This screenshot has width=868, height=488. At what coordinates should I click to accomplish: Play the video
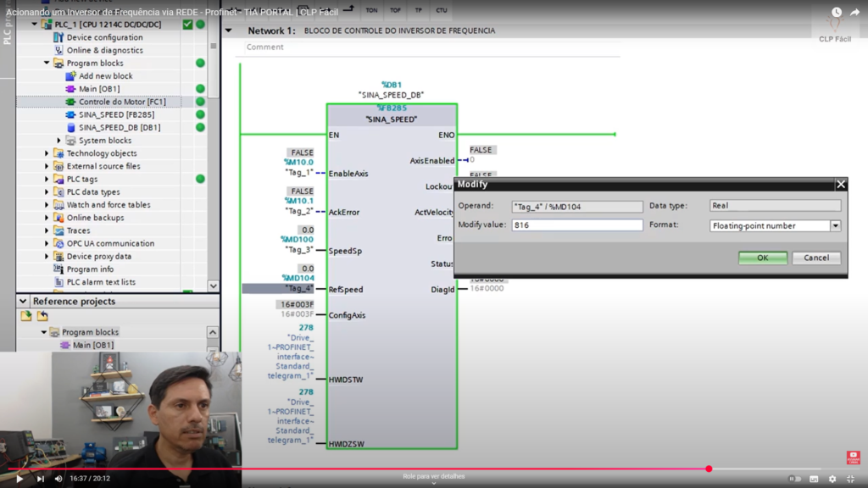pyautogui.click(x=19, y=480)
